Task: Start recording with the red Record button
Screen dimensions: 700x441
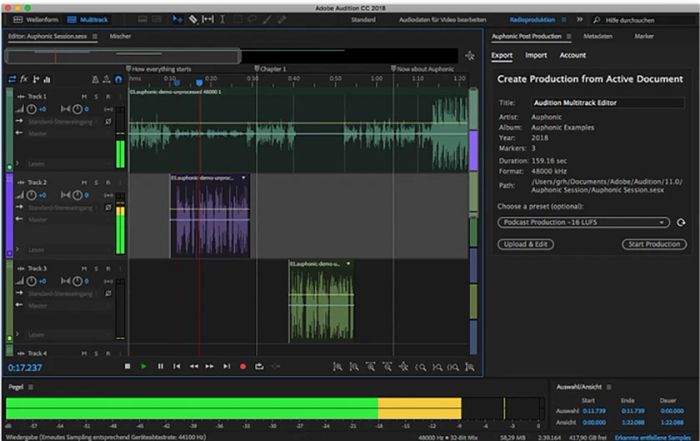Action: point(243,366)
